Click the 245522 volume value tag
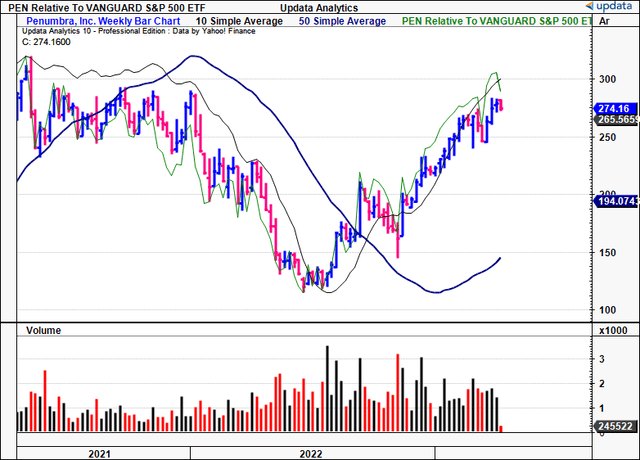640x460 pixels. pyautogui.click(x=616, y=426)
